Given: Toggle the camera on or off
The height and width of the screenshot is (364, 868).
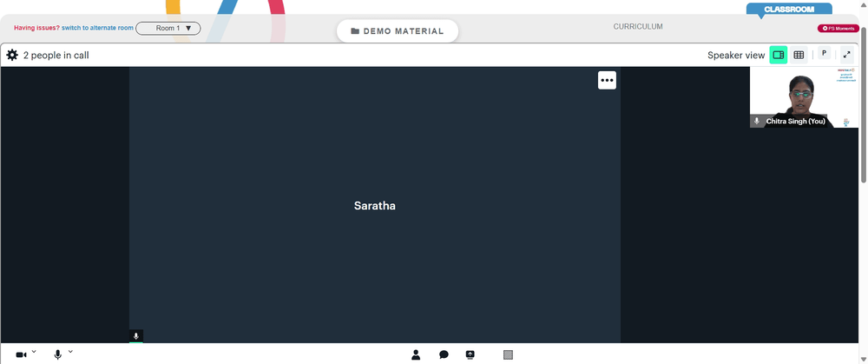Looking at the screenshot, I should [21, 354].
